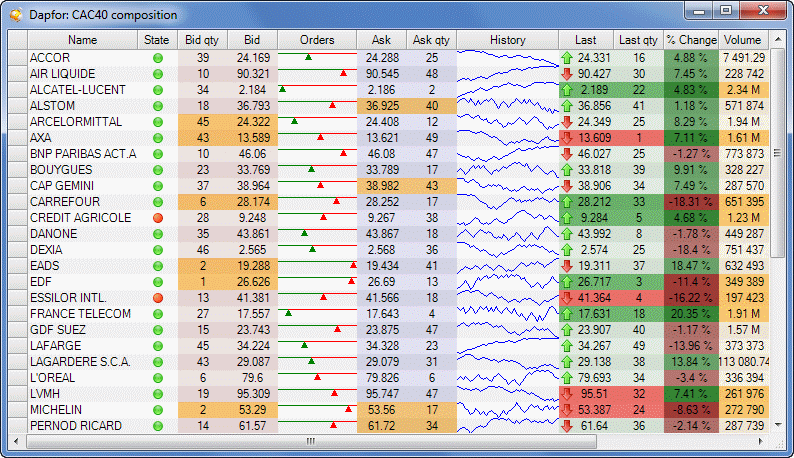Click the horizontal scrollbar left arrow

click(17, 441)
